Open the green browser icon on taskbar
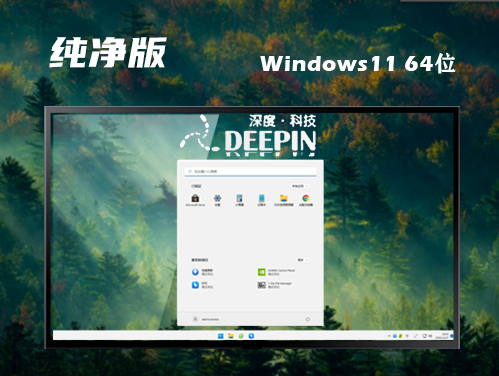 (x=241, y=336)
